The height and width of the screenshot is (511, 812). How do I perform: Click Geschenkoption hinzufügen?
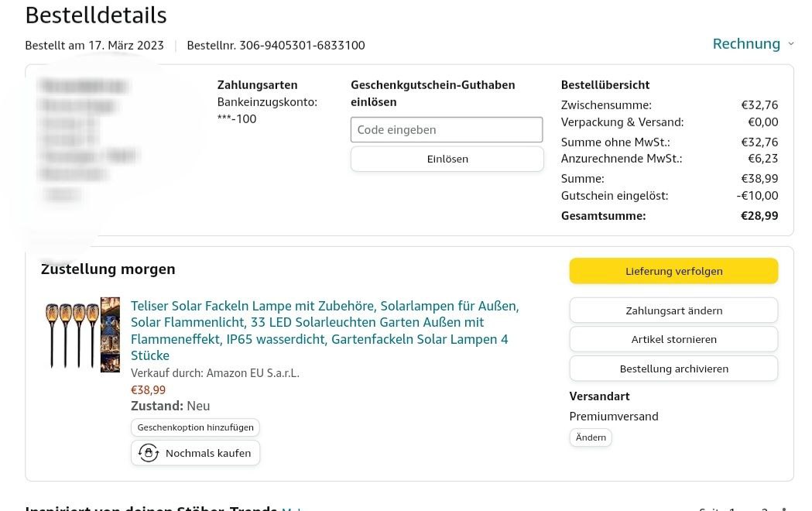(195, 427)
